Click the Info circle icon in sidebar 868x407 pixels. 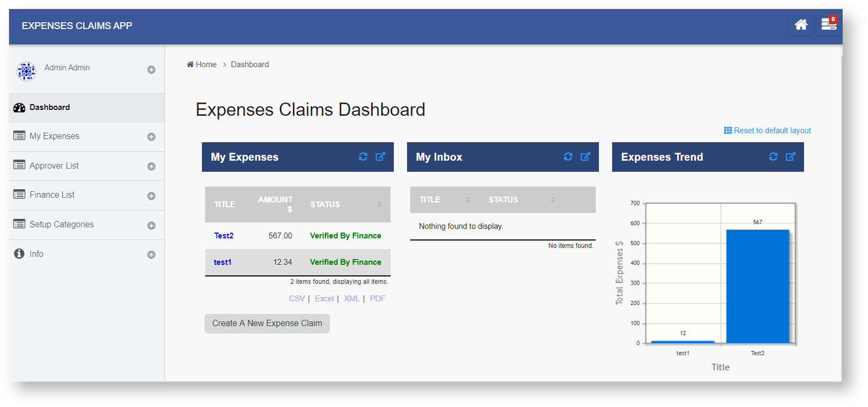pyautogui.click(x=20, y=254)
